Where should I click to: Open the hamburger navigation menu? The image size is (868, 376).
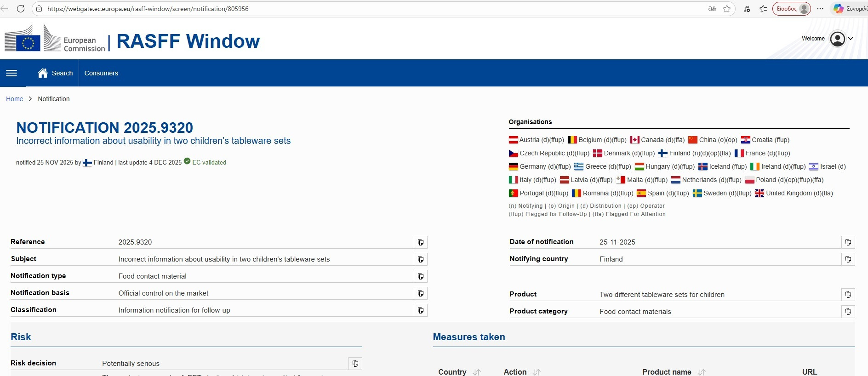pyautogui.click(x=11, y=73)
